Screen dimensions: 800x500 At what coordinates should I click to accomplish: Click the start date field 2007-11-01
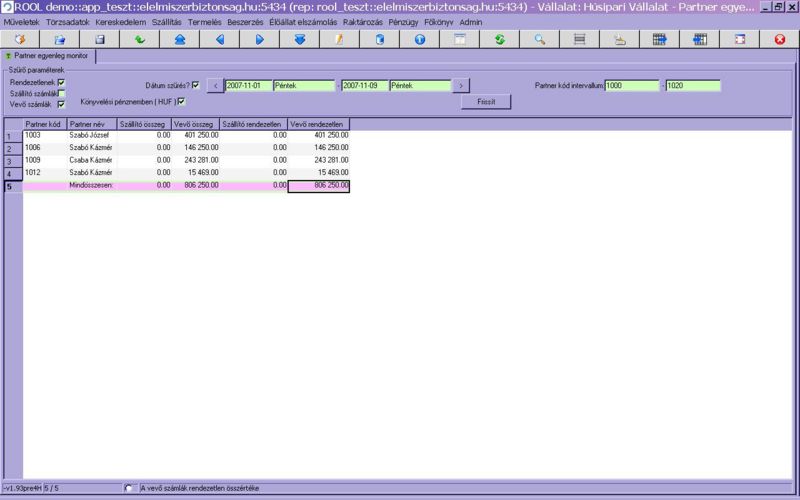click(247, 86)
